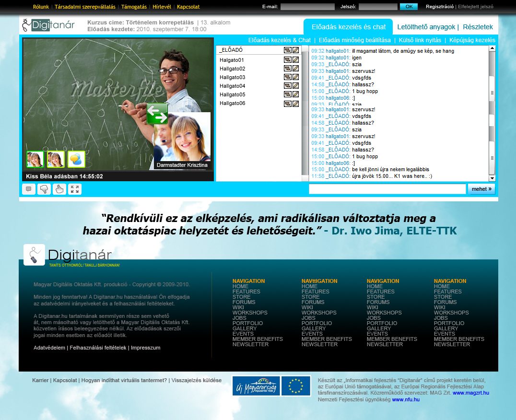
Task: Click the green swap arrows on the video
Action: (157, 114)
